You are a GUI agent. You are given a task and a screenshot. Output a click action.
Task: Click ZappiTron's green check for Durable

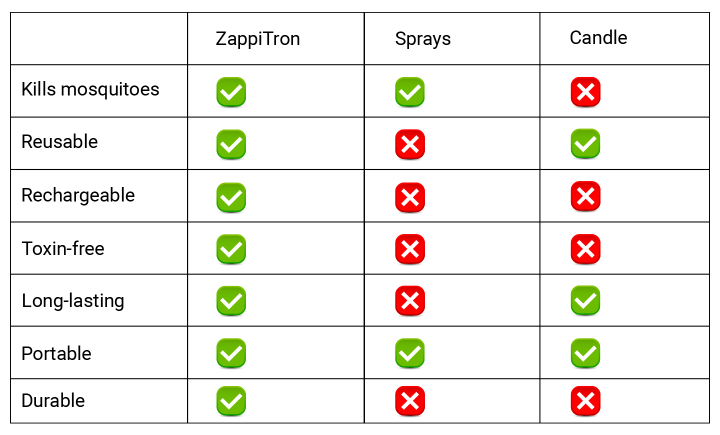coord(231,401)
